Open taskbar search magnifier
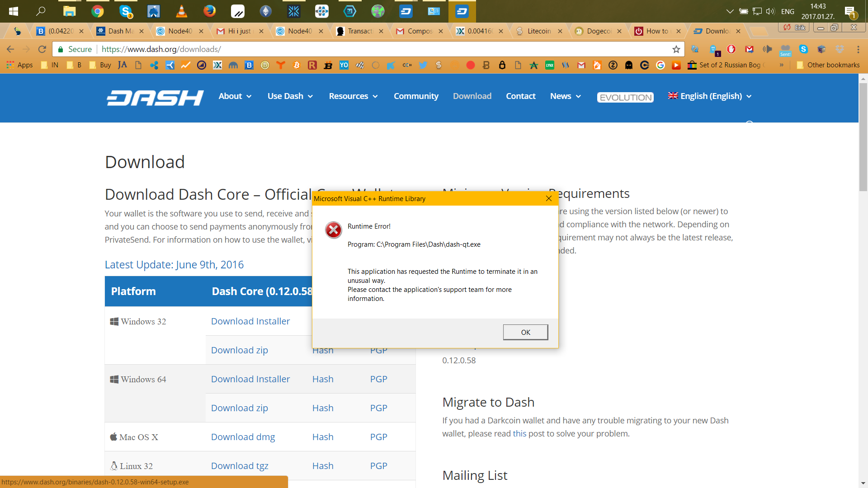This screenshot has height=488, width=868. point(41,11)
